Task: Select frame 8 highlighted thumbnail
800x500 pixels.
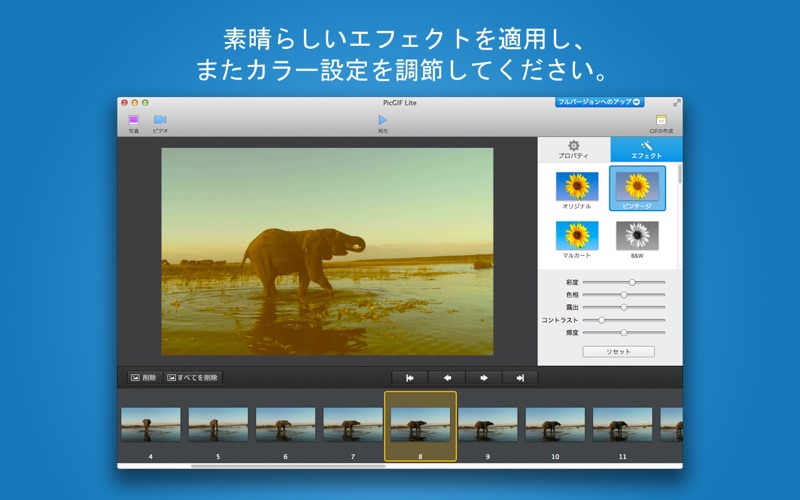Action: [420, 426]
